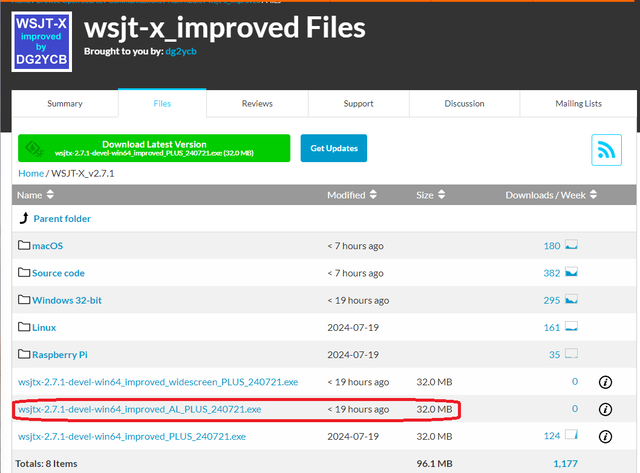This screenshot has width=640, height=473.
Task: Click the Linux folder icon
Action: point(24,326)
